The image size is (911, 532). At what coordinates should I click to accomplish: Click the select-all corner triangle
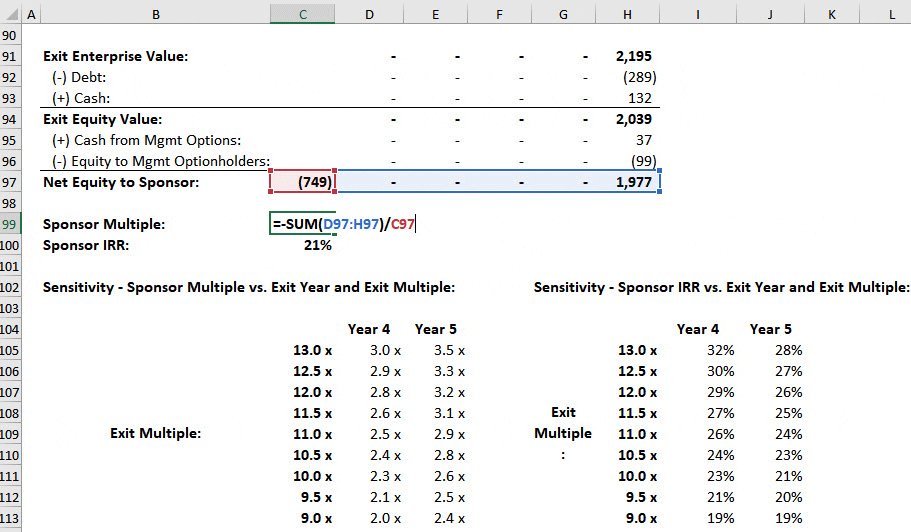pos(10,15)
